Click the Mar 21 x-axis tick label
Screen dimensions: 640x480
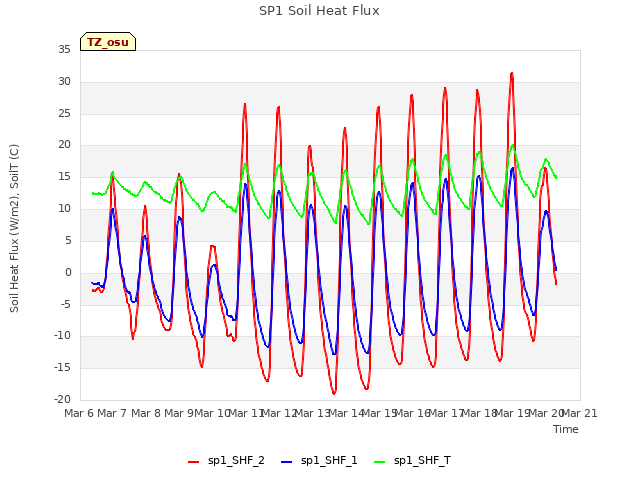(x=580, y=413)
